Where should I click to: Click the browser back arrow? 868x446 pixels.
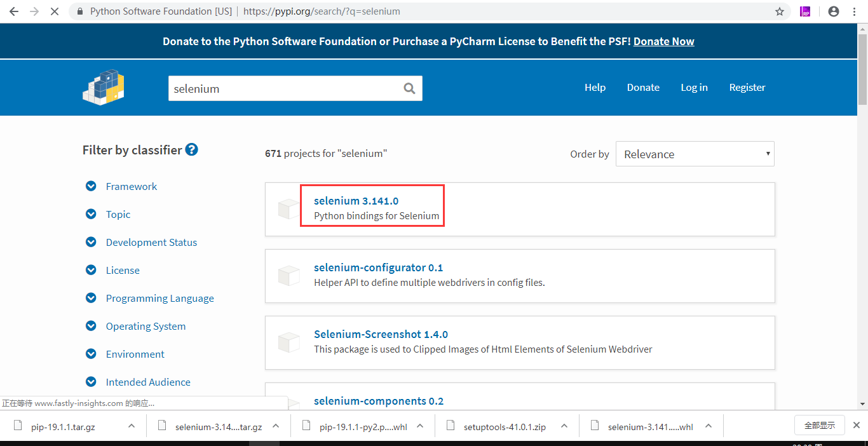coord(13,11)
